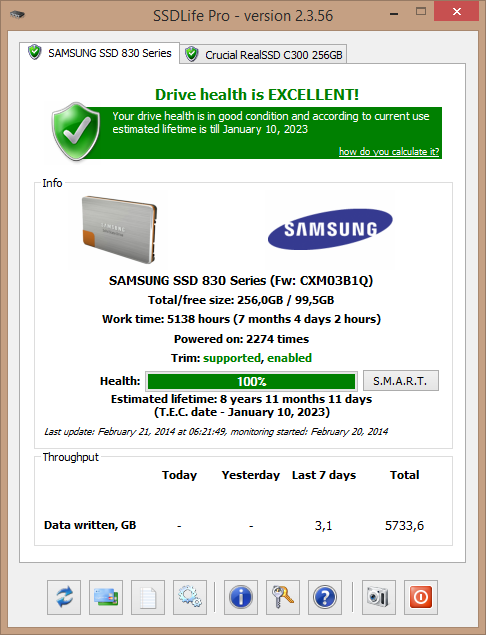Click the 'Total' column header

[405, 475]
